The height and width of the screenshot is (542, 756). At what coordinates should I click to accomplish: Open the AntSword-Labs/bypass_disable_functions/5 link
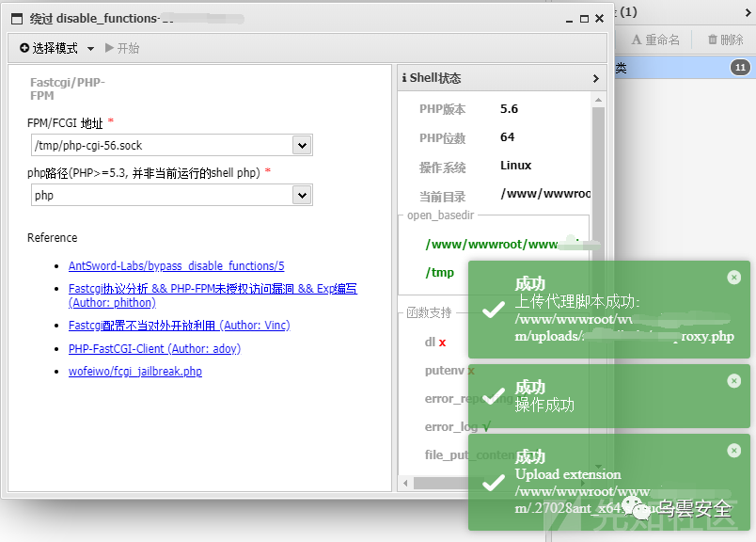[x=176, y=265]
